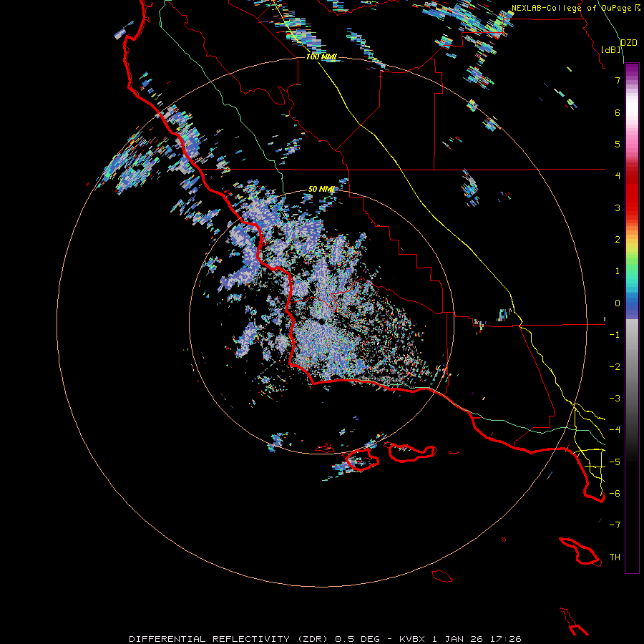The width and height of the screenshot is (644, 644).
Task: Click the DIFFERENTIAL REFLECTIVITY (ZDR) caption text
Action: [228, 639]
